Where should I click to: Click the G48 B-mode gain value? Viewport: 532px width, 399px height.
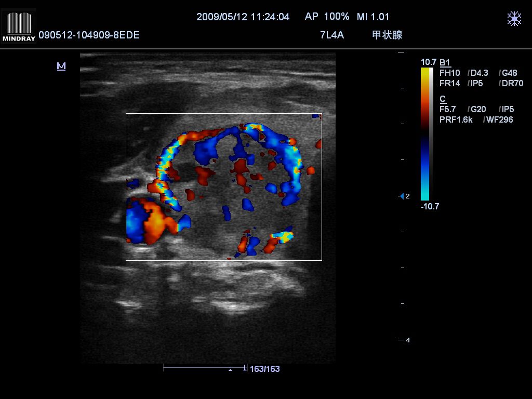[509, 73]
